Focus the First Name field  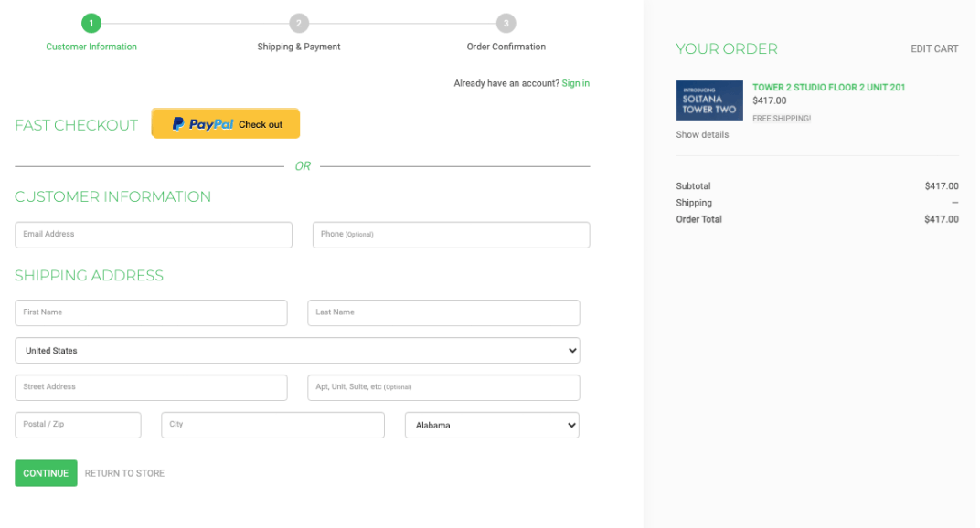click(151, 313)
